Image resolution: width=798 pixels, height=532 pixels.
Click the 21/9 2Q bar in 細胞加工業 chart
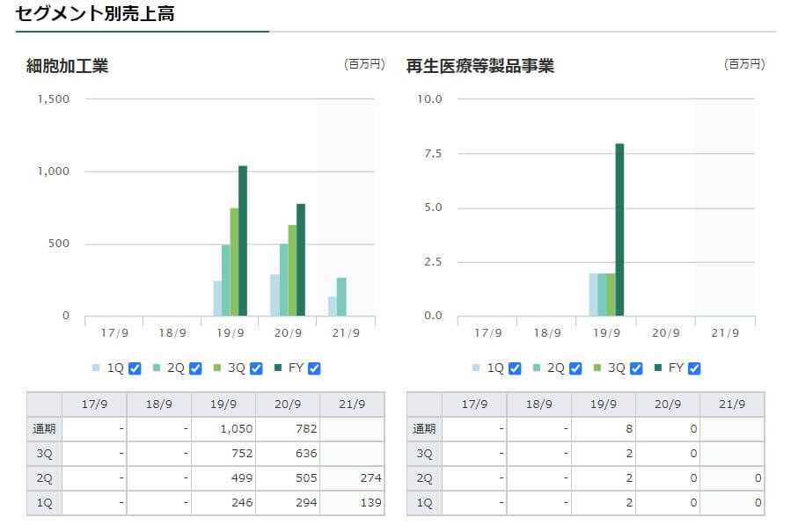click(x=341, y=296)
